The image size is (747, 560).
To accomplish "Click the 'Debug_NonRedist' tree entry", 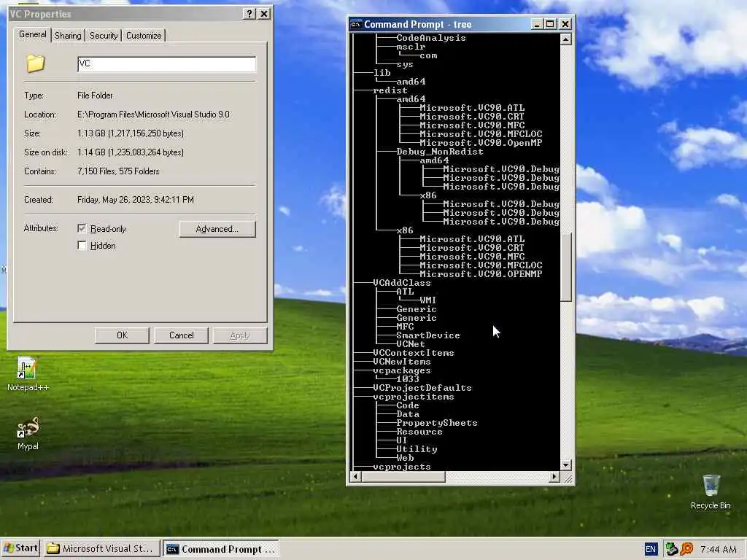I will pos(440,152).
